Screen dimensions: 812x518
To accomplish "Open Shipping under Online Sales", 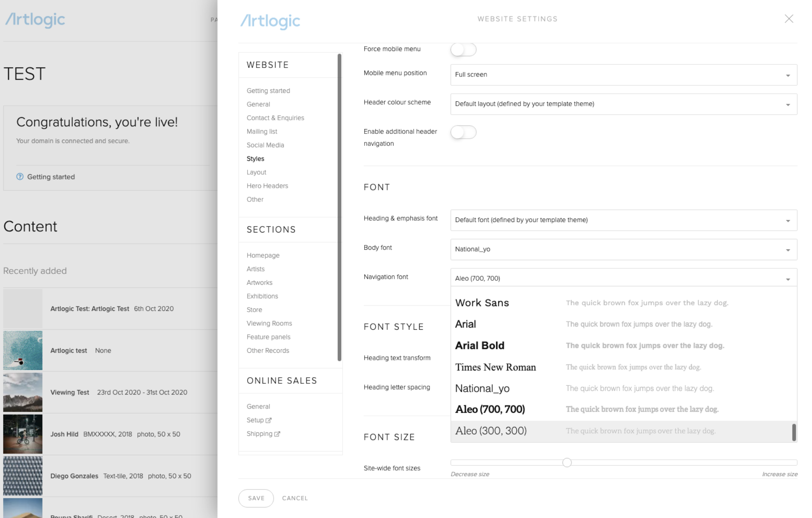I will [259, 434].
